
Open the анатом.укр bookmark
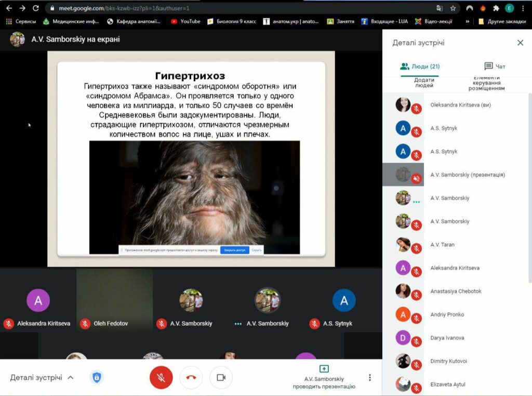pyautogui.click(x=291, y=21)
